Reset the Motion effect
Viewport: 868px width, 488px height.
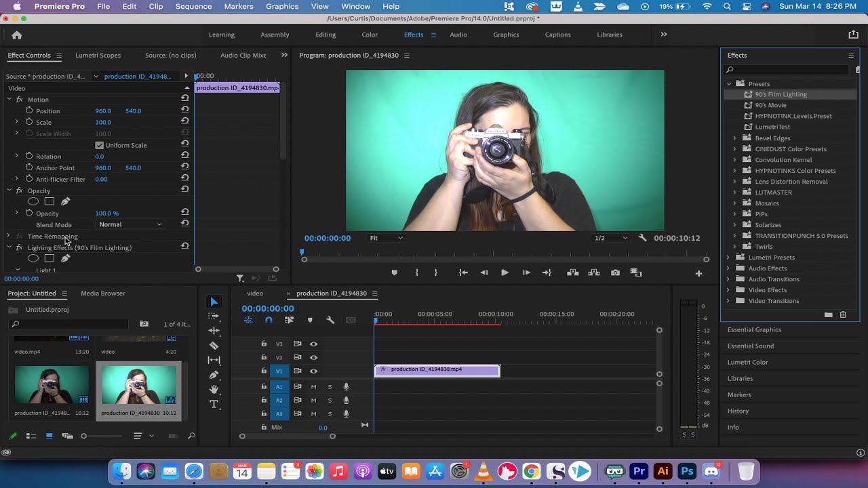pyautogui.click(x=184, y=98)
